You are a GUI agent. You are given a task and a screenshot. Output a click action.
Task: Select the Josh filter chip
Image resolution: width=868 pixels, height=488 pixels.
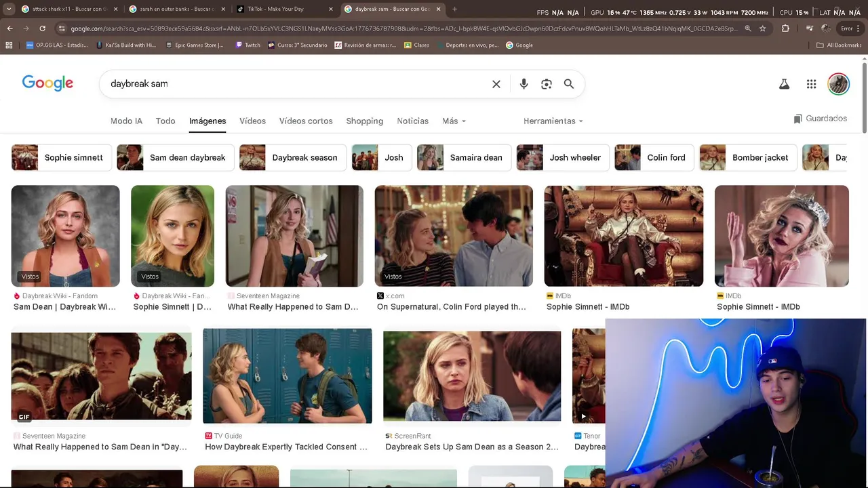point(381,158)
